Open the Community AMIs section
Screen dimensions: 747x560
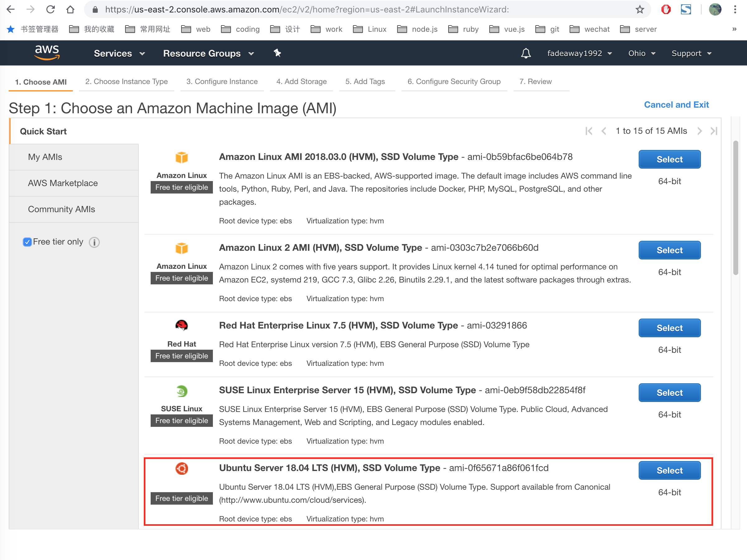point(61,209)
